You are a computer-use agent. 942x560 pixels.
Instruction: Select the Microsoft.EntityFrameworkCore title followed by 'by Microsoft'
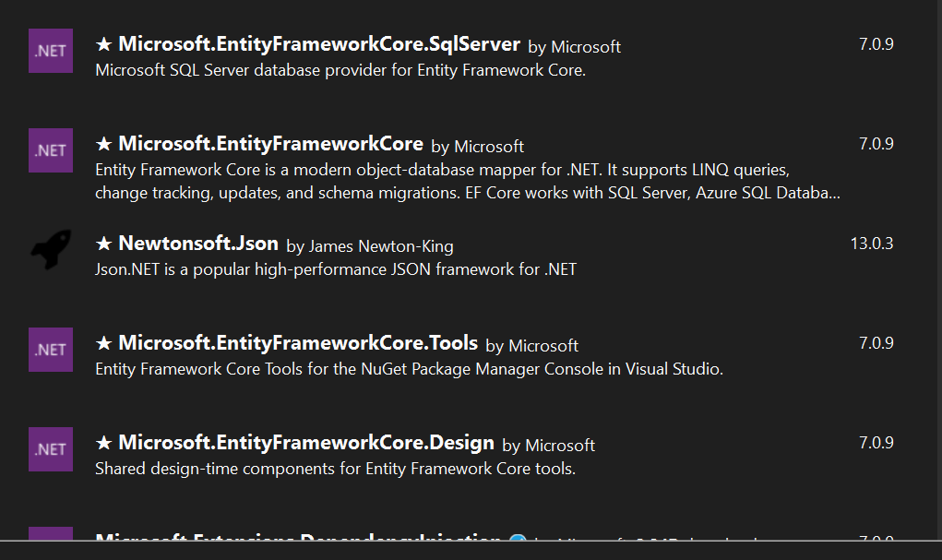click(271, 144)
